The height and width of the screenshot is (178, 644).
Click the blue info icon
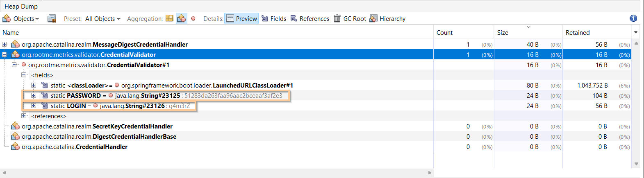click(633, 18)
